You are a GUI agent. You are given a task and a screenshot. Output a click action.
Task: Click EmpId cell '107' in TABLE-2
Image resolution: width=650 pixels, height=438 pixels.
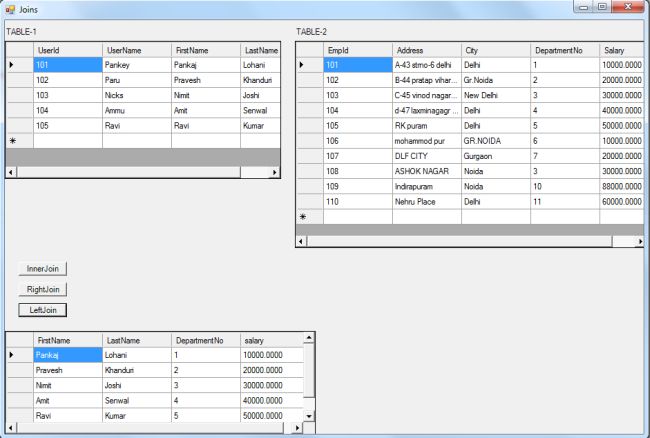click(358, 156)
